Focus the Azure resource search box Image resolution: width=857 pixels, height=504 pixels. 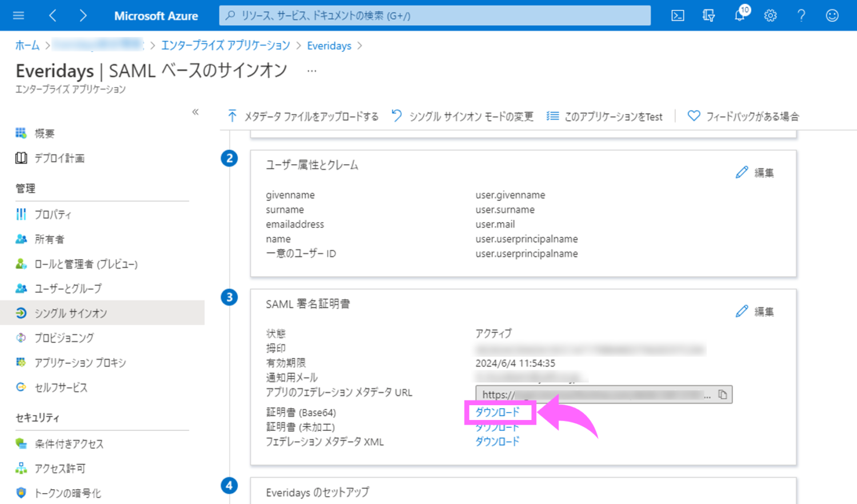click(434, 15)
